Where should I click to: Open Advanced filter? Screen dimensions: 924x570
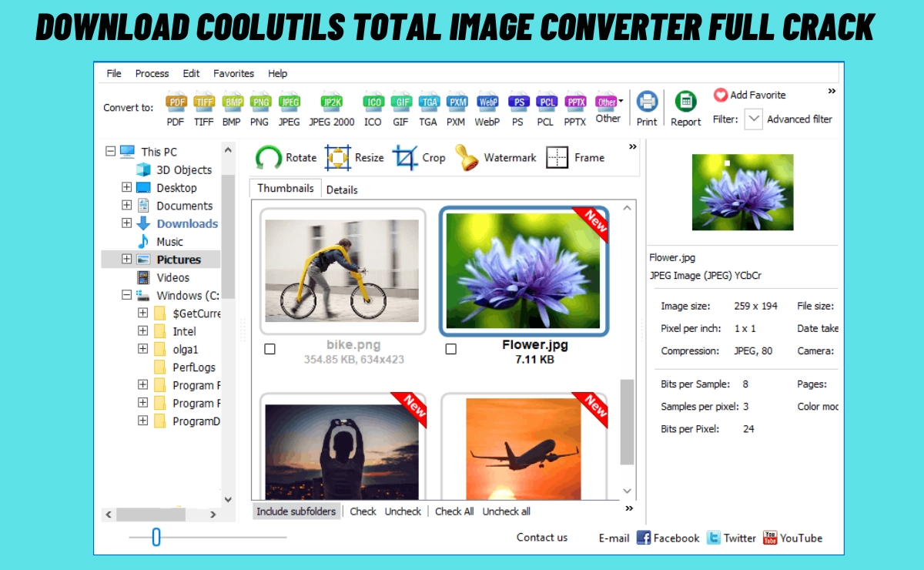point(799,119)
